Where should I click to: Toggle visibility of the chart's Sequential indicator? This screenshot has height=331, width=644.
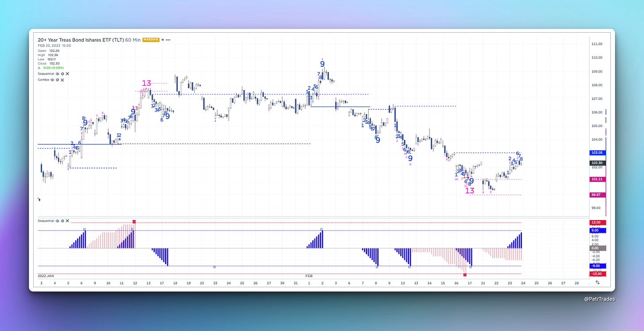[x=57, y=74]
